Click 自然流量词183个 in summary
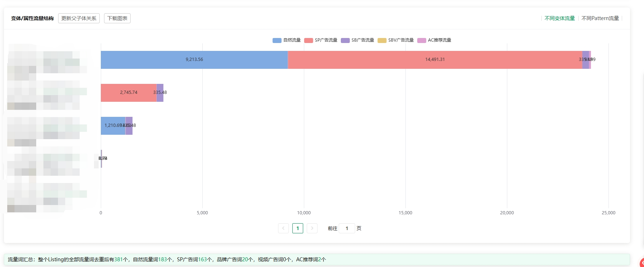Viewport: 644px width, 267px height. pyautogui.click(x=152, y=259)
